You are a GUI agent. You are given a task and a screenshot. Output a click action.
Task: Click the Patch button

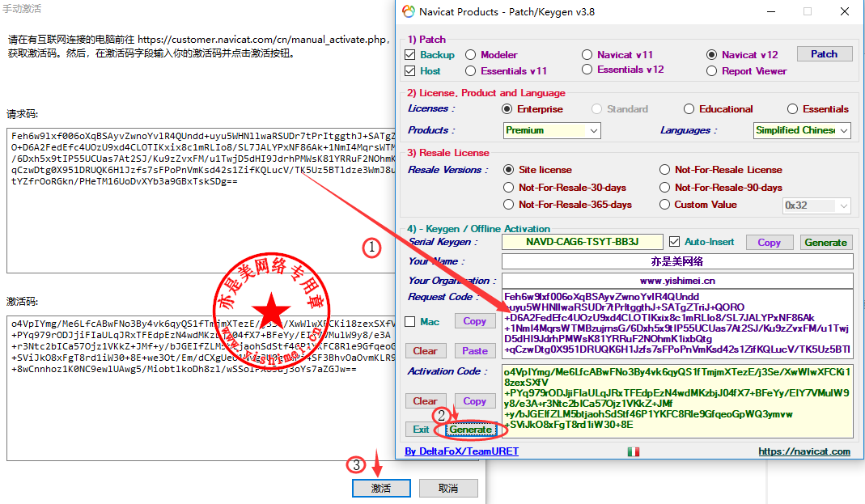click(x=825, y=54)
